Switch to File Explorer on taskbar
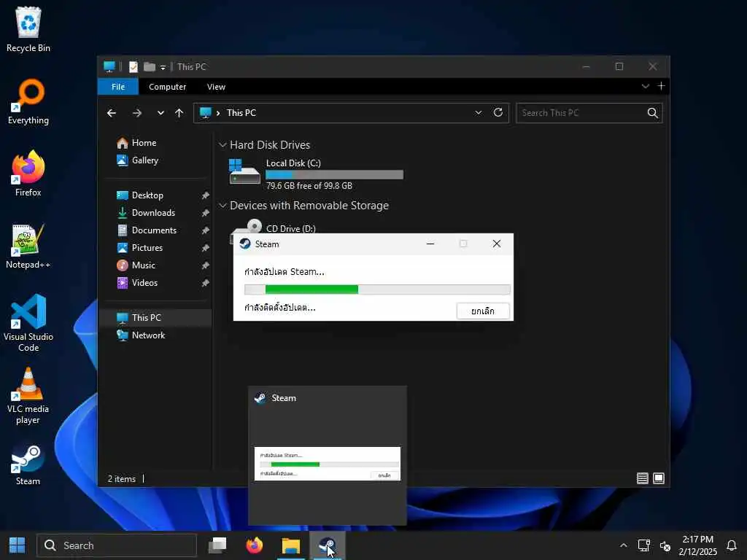747x560 pixels. (x=290, y=545)
